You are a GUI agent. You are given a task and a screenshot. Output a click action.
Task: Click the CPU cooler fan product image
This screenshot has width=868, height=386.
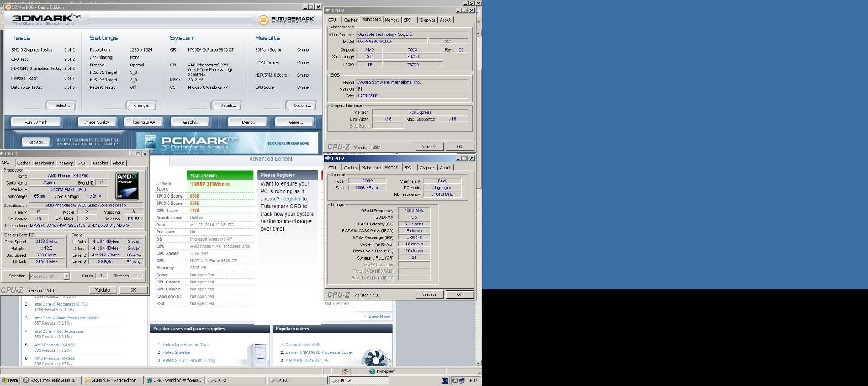coord(376,356)
